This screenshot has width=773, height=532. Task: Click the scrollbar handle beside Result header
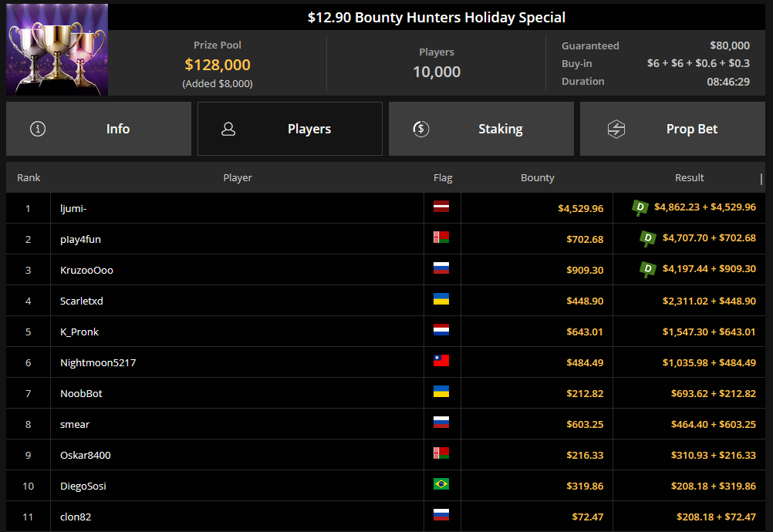coord(761,179)
